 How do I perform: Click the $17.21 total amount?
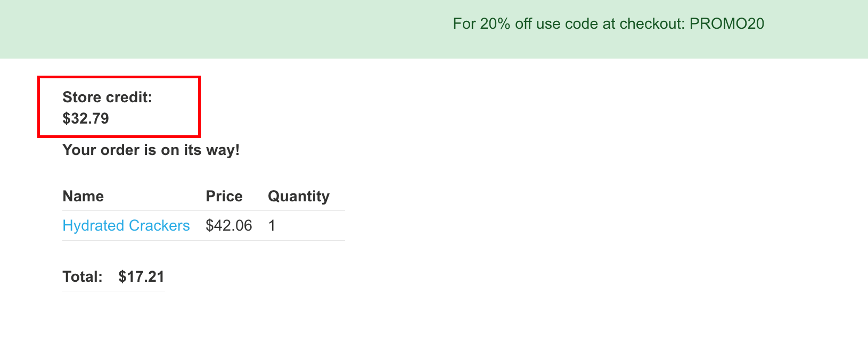[141, 277]
